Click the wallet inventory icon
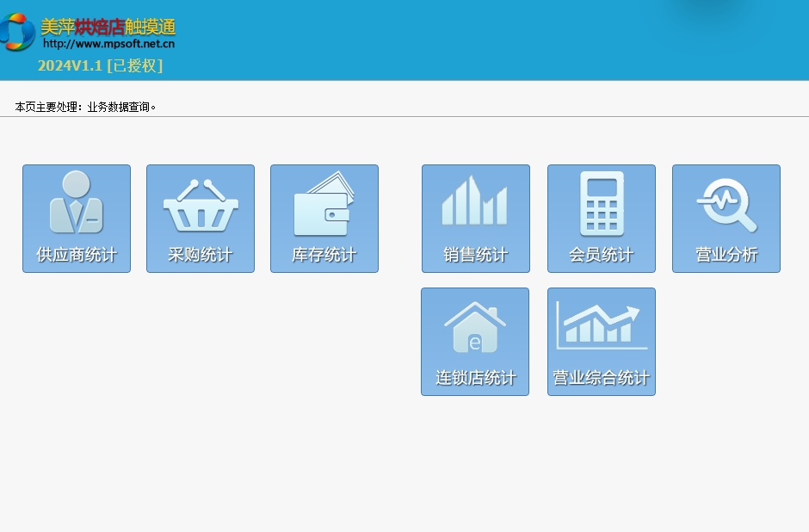The height and width of the screenshot is (532, 809). point(324,205)
